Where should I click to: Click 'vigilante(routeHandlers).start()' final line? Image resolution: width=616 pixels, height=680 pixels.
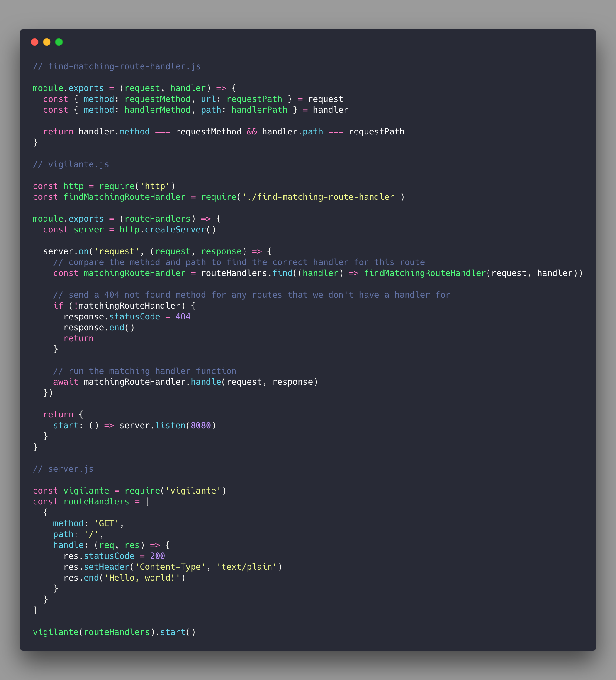point(114,633)
